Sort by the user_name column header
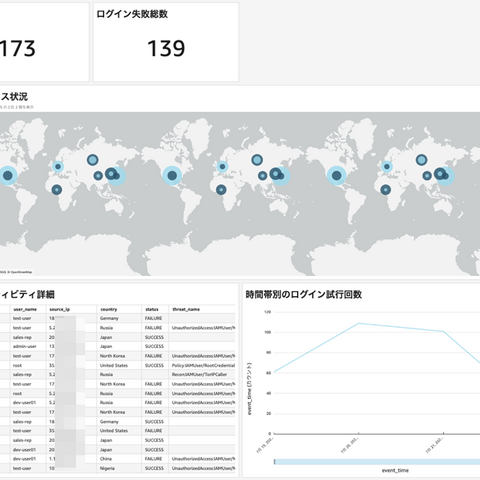Image resolution: width=480 pixels, height=480 pixels. (25, 309)
